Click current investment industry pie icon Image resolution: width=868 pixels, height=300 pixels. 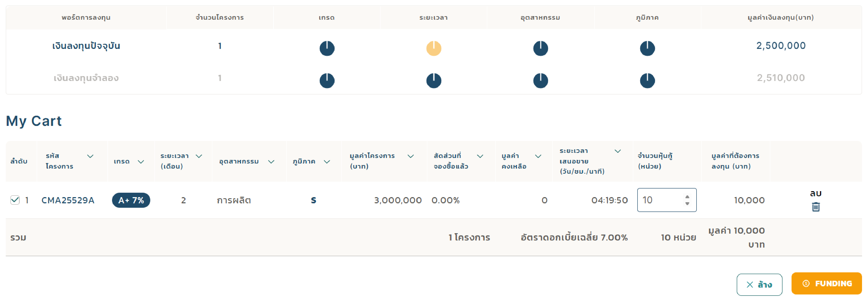point(541,48)
